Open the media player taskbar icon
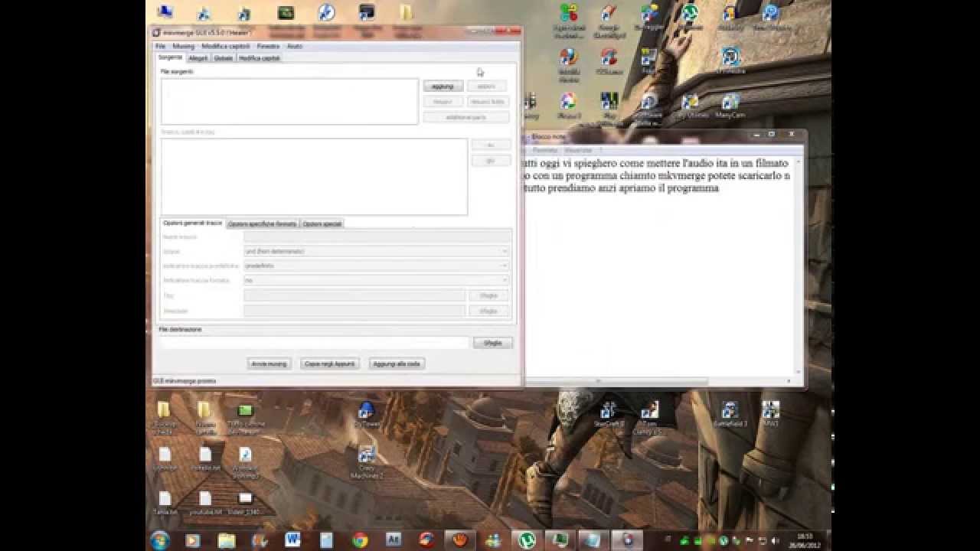Viewport: 980px width, 551px height. coord(193,540)
